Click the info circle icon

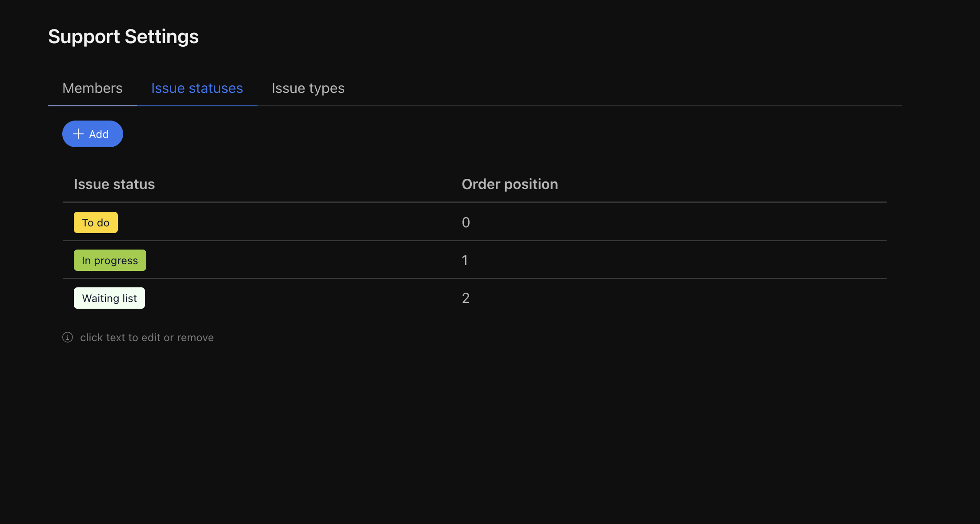[68, 337]
